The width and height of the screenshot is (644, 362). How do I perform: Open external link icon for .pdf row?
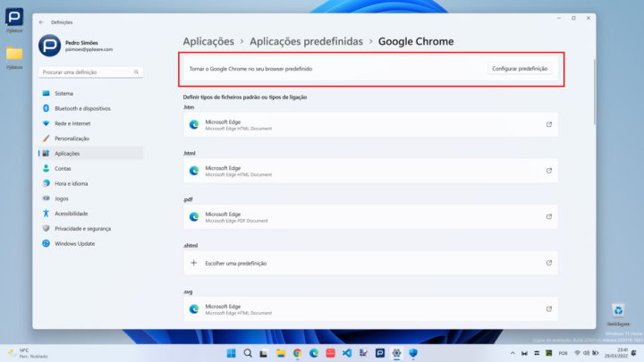click(x=548, y=216)
